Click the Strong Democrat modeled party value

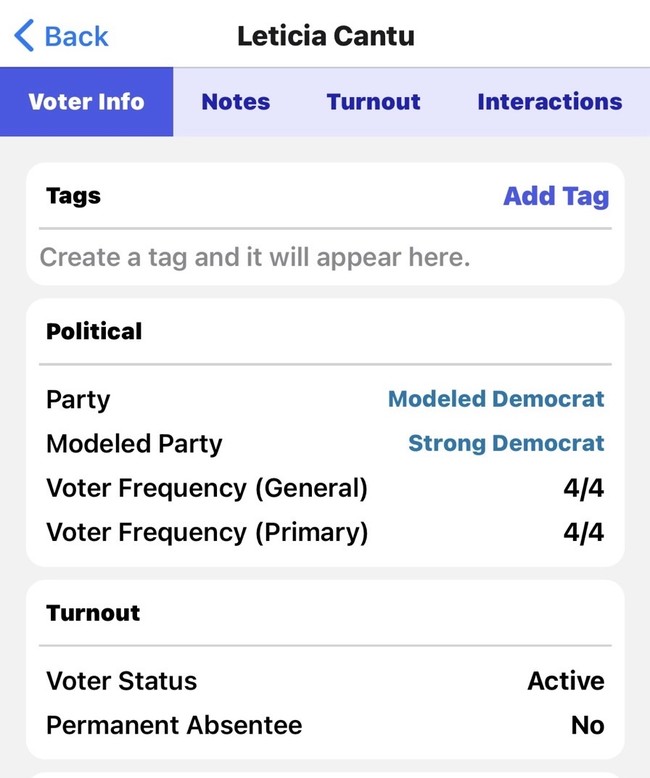coord(506,443)
